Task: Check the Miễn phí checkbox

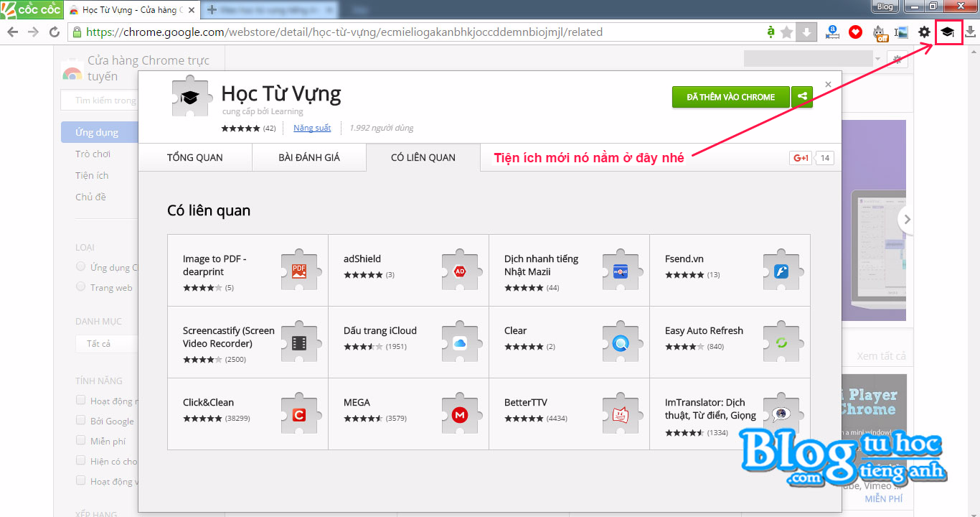Action: point(81,441)
